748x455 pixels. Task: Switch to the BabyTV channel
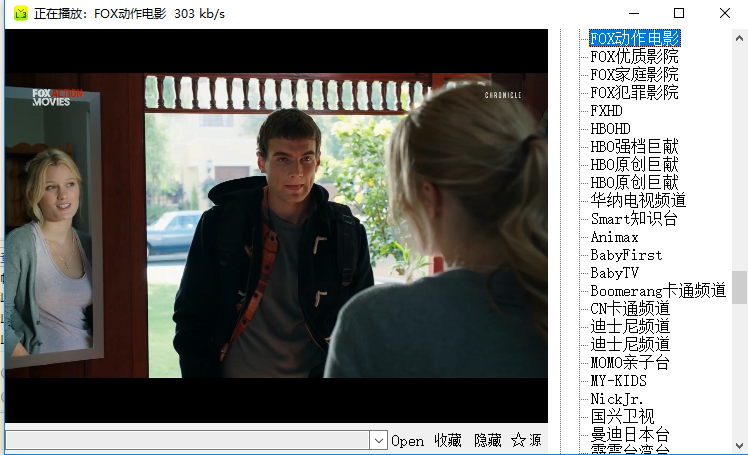[614, 273]
